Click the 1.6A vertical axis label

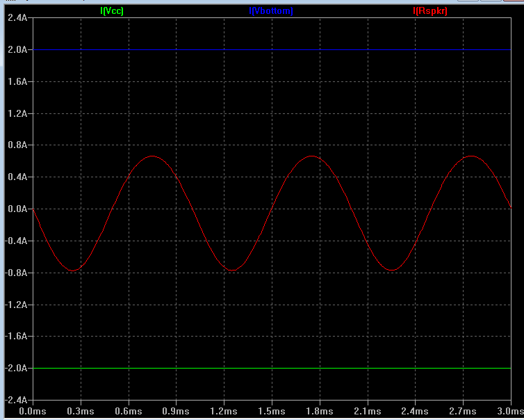point(17,81)
